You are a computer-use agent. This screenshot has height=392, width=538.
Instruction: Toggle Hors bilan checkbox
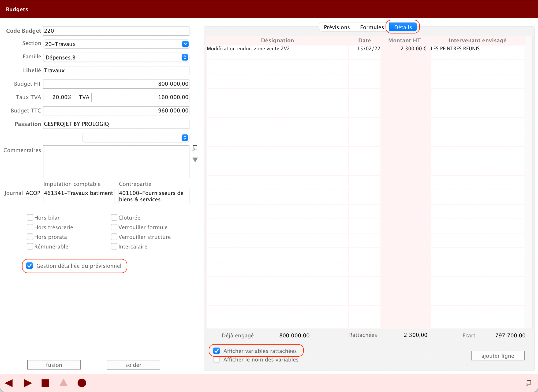pos(30,217)
